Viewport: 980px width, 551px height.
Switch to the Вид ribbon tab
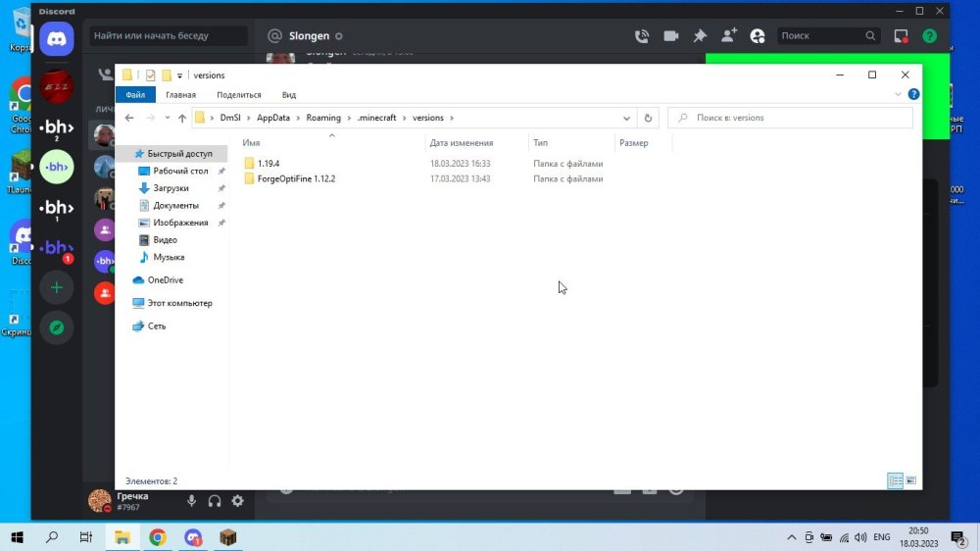pos(289,95)
